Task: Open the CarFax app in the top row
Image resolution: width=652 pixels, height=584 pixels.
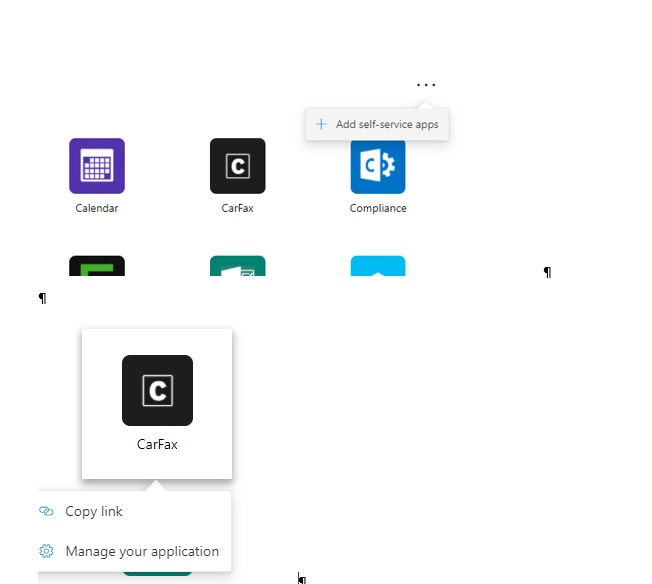Action: [237, 166]
